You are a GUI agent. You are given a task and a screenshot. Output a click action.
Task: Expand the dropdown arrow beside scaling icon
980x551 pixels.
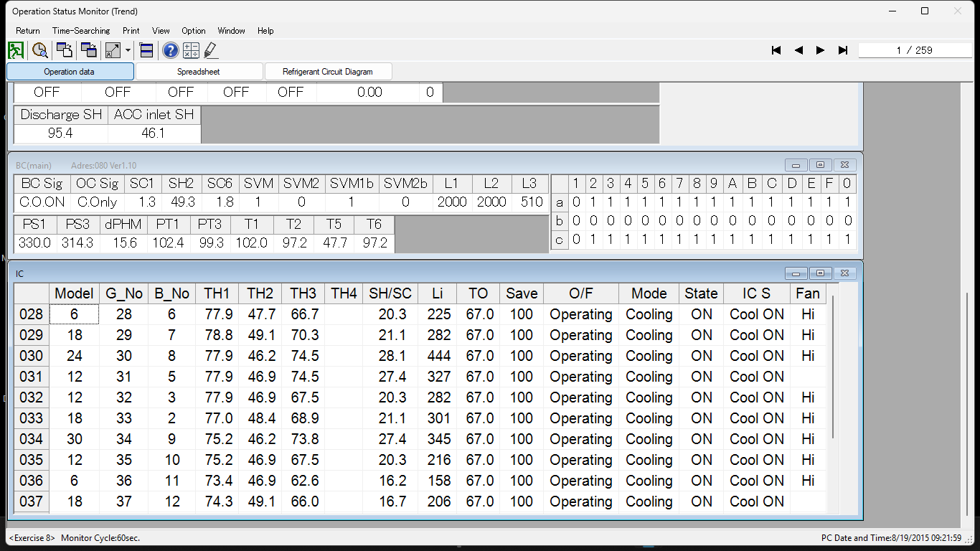pyautogui.click(x=128, y=50)
